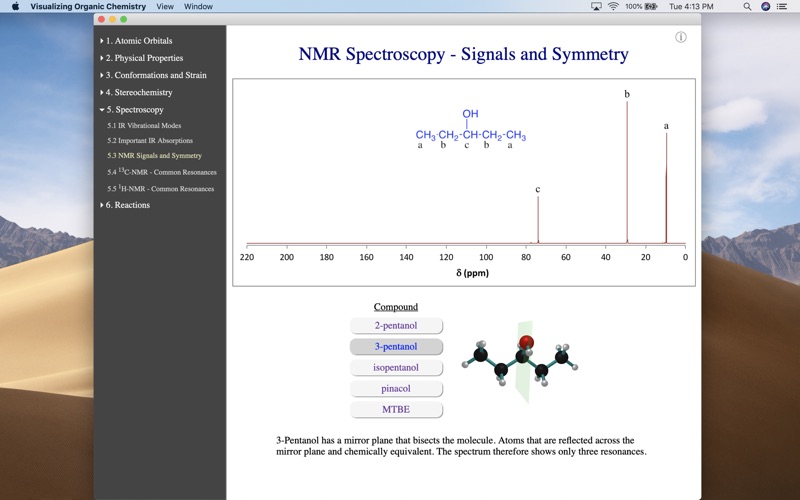Screen dimensions: 800x500
Task: Click the δ (ppm) axis label
Action: [472, 273]
